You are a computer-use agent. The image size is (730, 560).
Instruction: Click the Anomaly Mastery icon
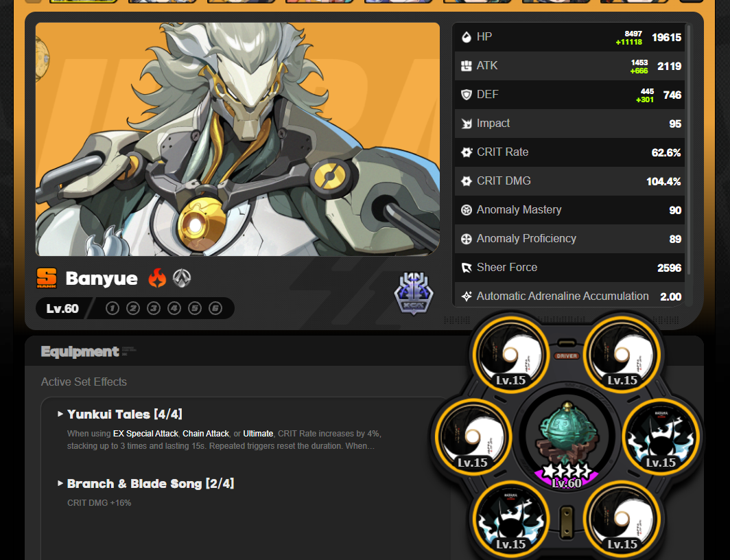click(466, 211)
